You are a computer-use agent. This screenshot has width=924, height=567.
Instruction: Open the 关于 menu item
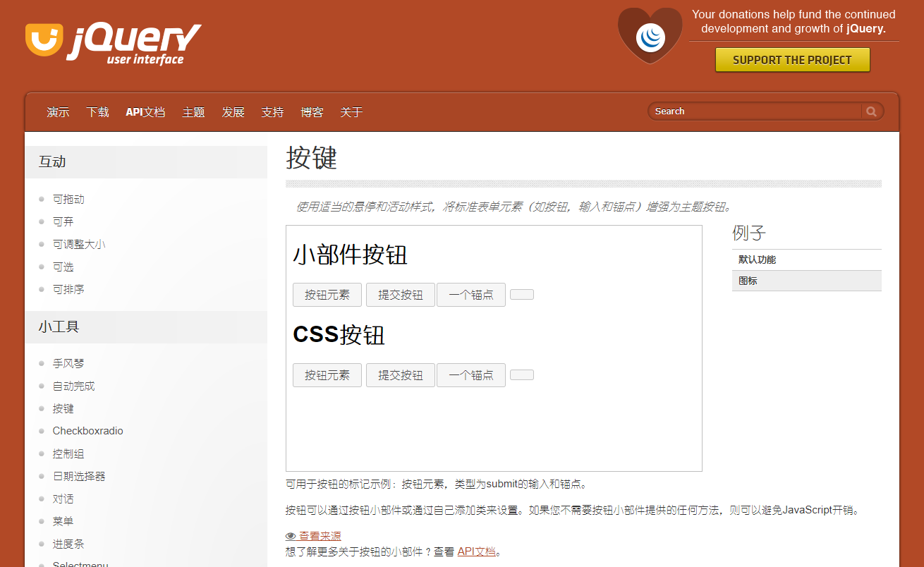point(351,112)
